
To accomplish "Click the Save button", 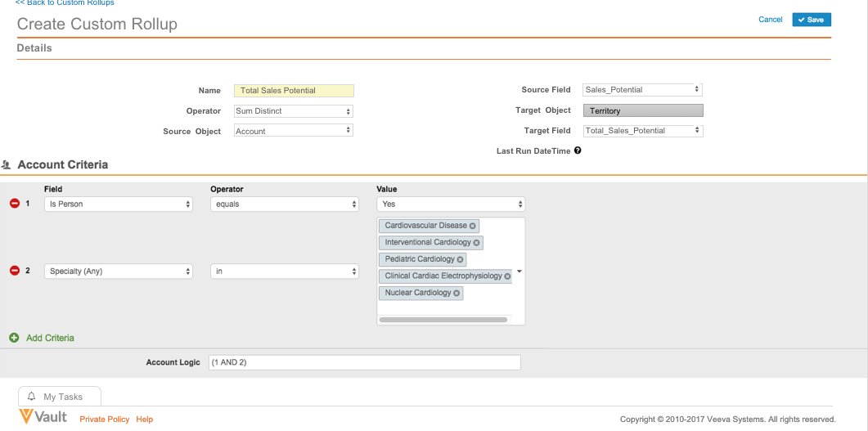I will (x=811, y=20).
